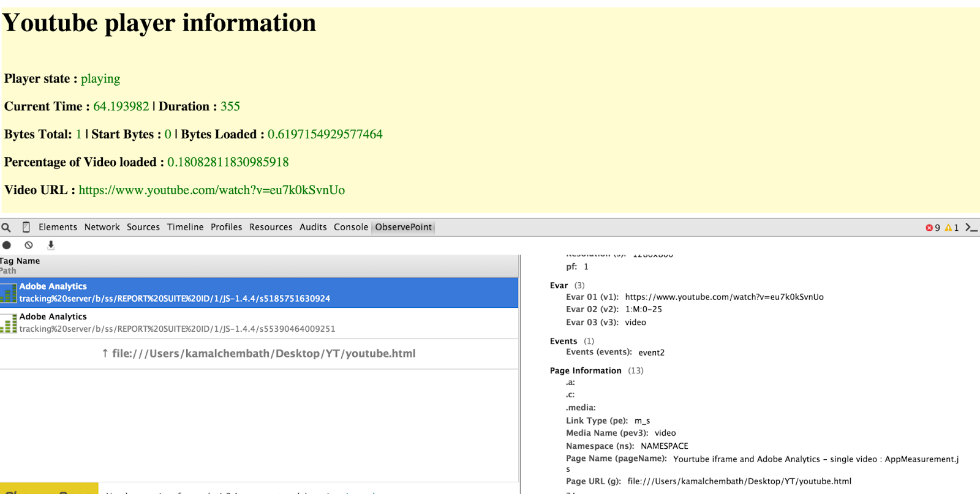Click the Link Type value m_s

pos(643,421)
